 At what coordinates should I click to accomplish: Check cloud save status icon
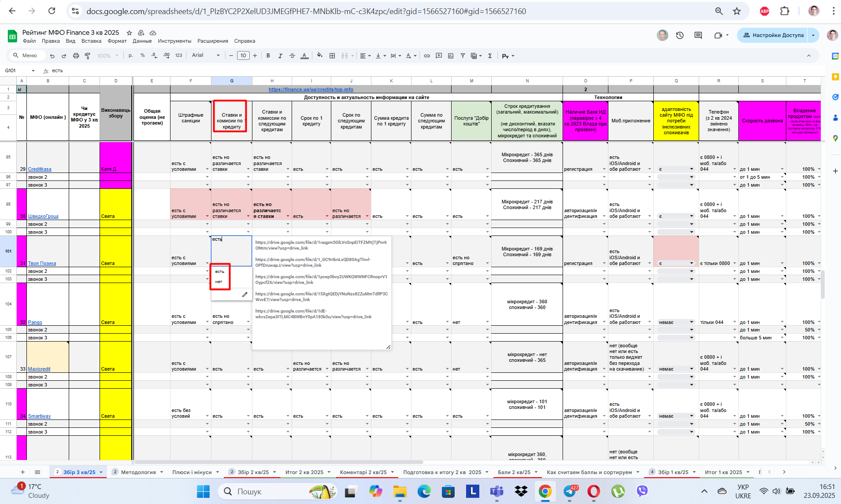153,33
